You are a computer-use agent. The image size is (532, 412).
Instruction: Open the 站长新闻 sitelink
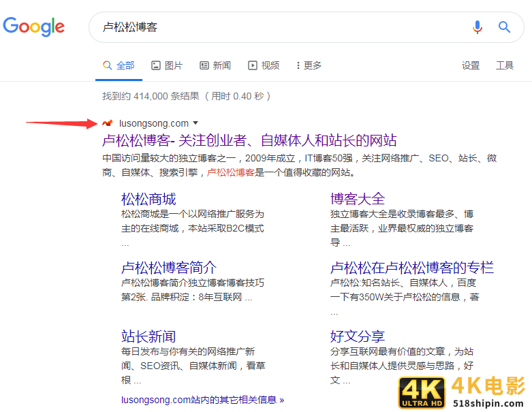pos(148,336)
